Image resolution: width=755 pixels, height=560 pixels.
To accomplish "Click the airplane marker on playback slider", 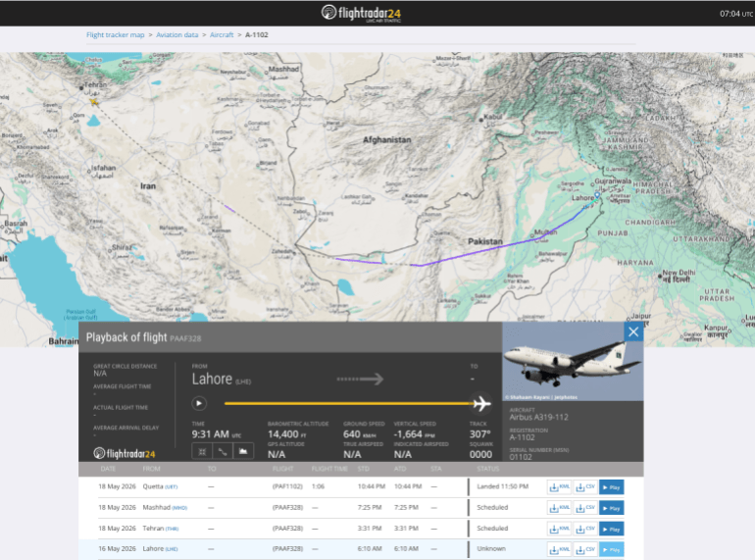I will point(481,403).
